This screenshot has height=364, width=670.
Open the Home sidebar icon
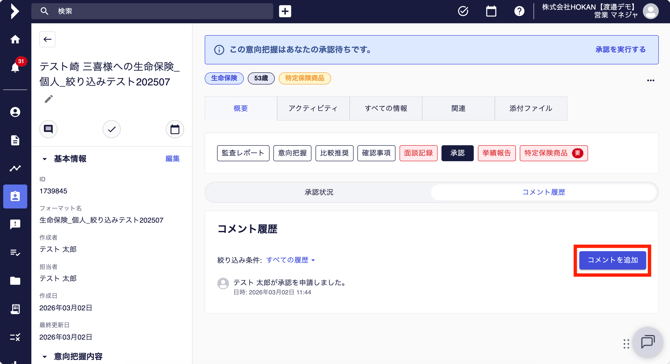[15, 40]
